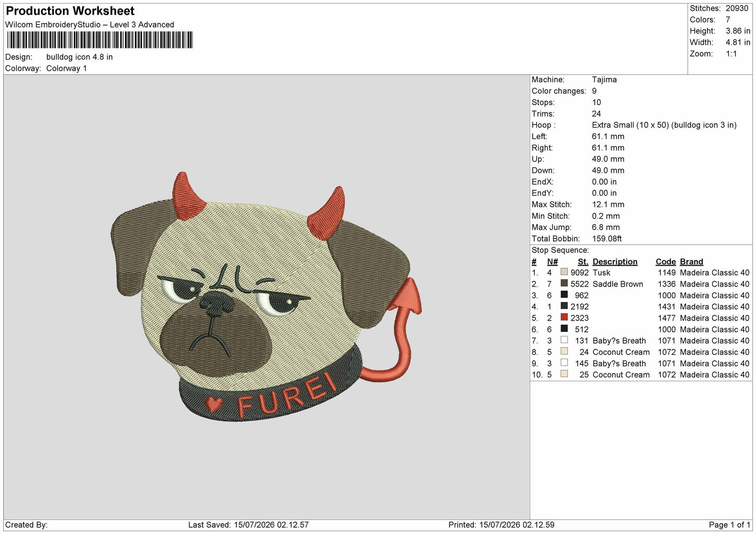
Task: Click the Height value 3.86 in
Action: pos(738,31)
